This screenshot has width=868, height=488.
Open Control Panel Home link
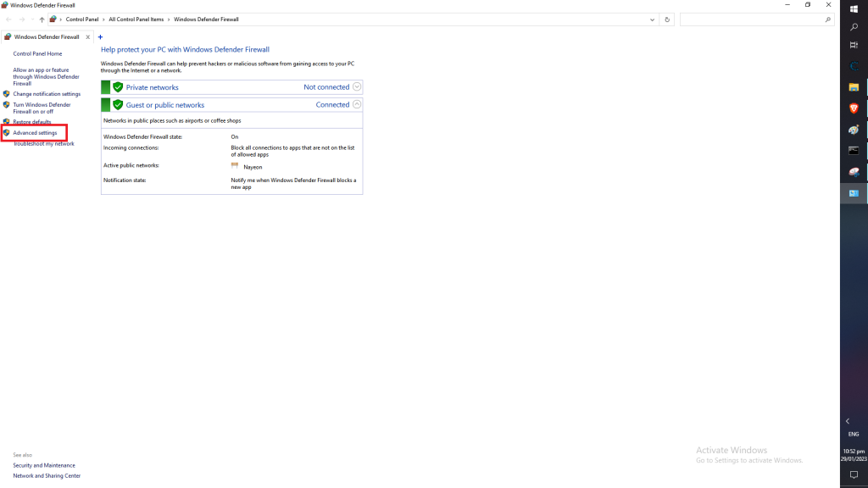coord(37,53)
